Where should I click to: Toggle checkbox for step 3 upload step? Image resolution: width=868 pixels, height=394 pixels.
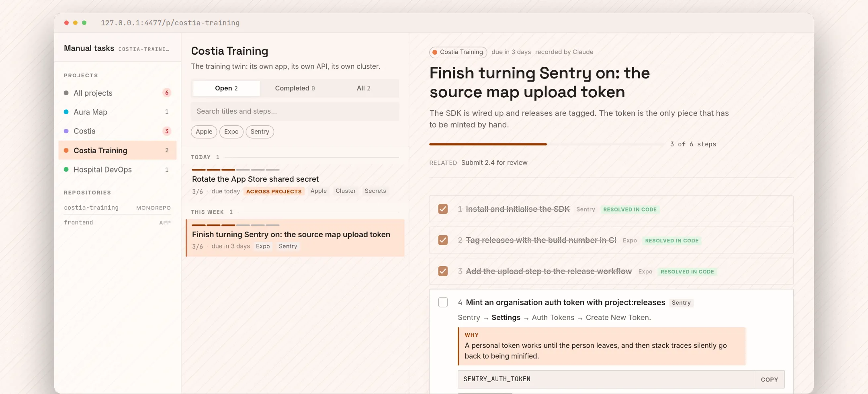[x=443, y=271]
